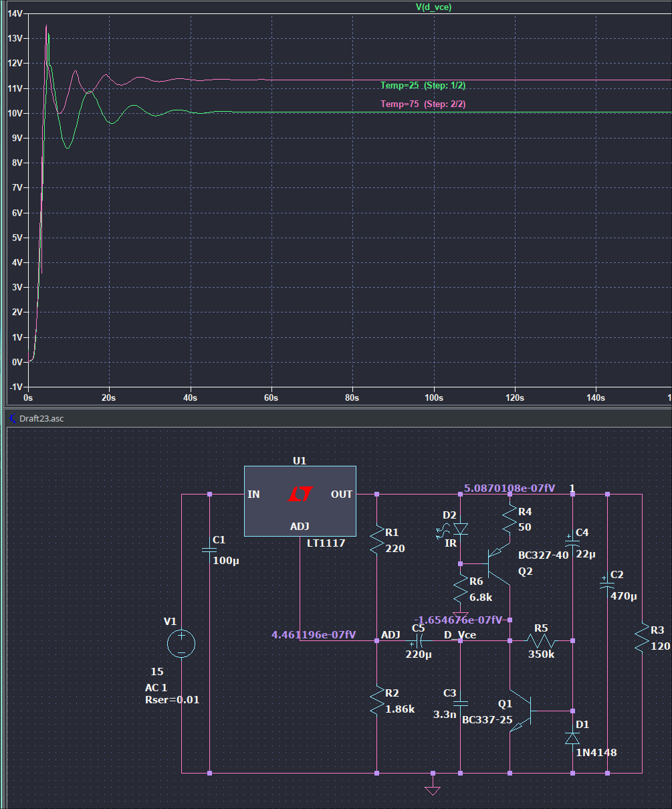Select the D1 diode symbol

[x=572, y=737]
